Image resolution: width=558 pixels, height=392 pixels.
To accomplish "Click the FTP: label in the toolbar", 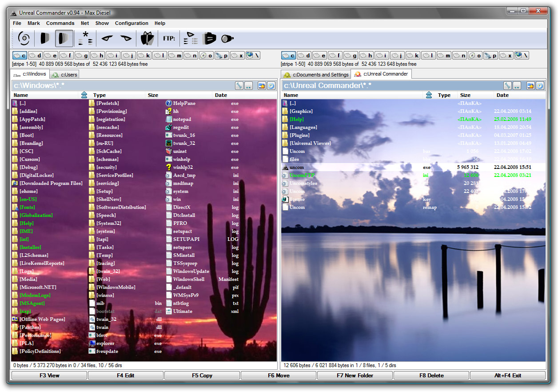I will [x=169, y=39].
